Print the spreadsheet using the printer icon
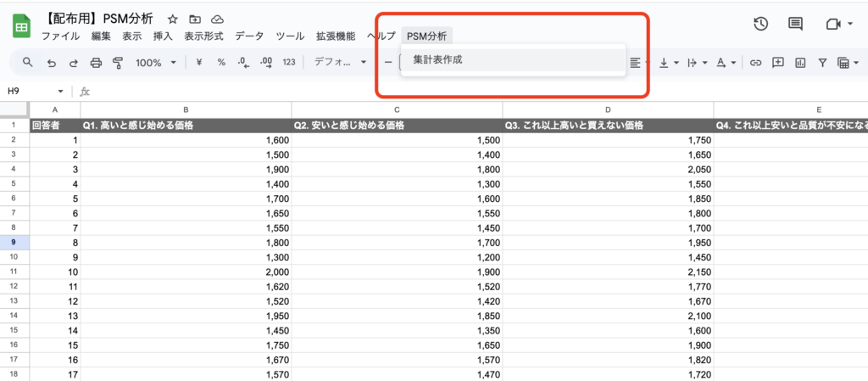 coord(96,63)
